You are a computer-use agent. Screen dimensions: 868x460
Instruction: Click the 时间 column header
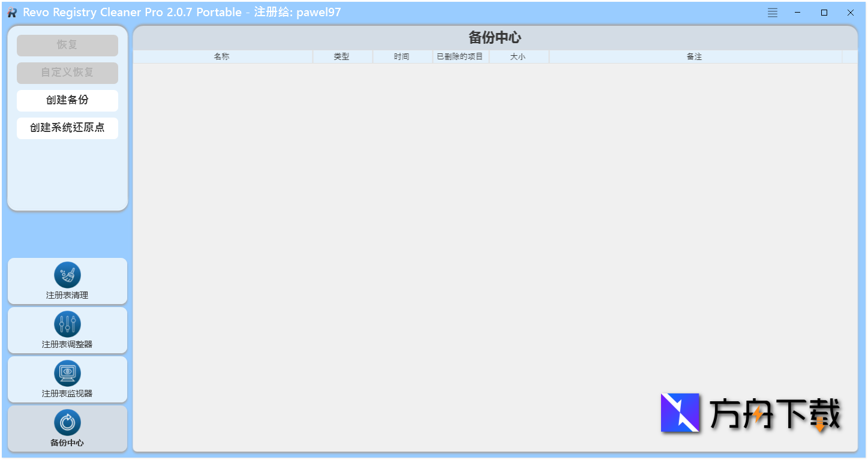[402, 56]
